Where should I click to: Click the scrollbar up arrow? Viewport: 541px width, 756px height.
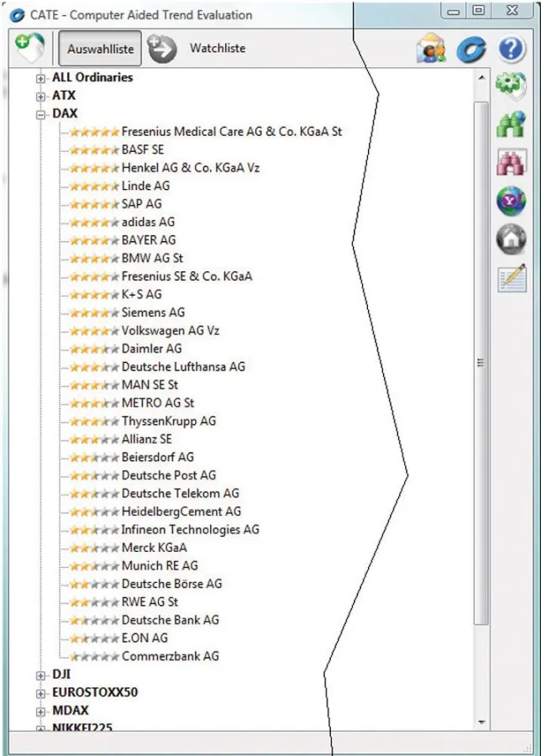click(481, 77)
